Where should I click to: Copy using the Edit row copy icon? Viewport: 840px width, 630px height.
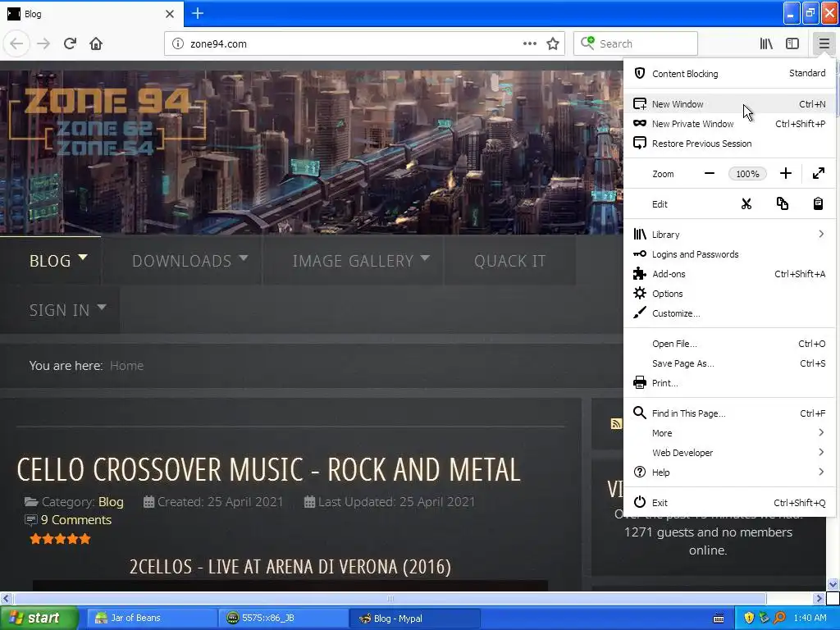[782, 203]
